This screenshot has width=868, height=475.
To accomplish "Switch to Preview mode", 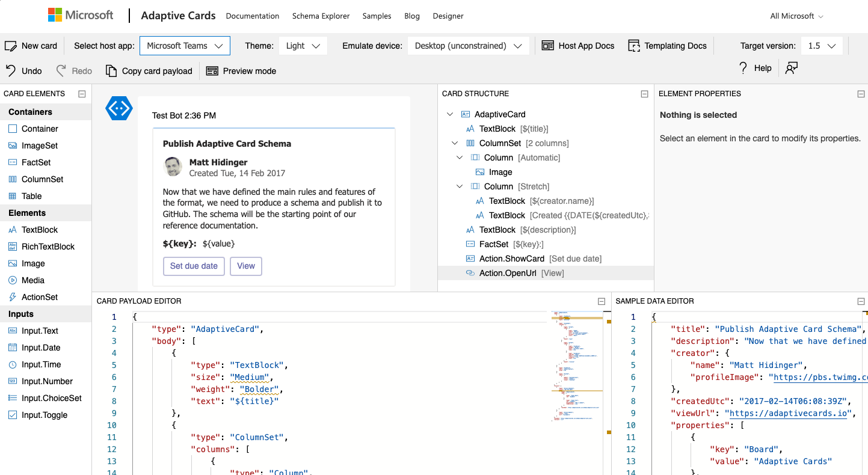I will [241, 71].
